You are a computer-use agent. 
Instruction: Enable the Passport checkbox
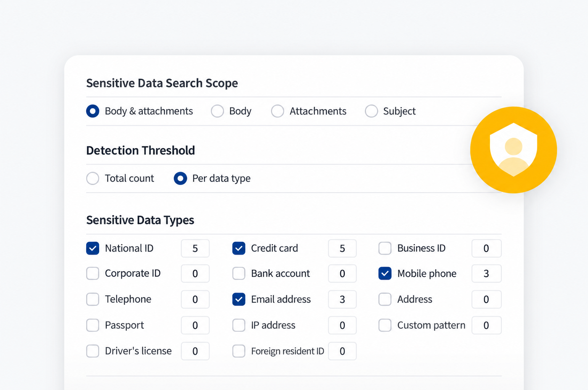(x=93, y=325)
